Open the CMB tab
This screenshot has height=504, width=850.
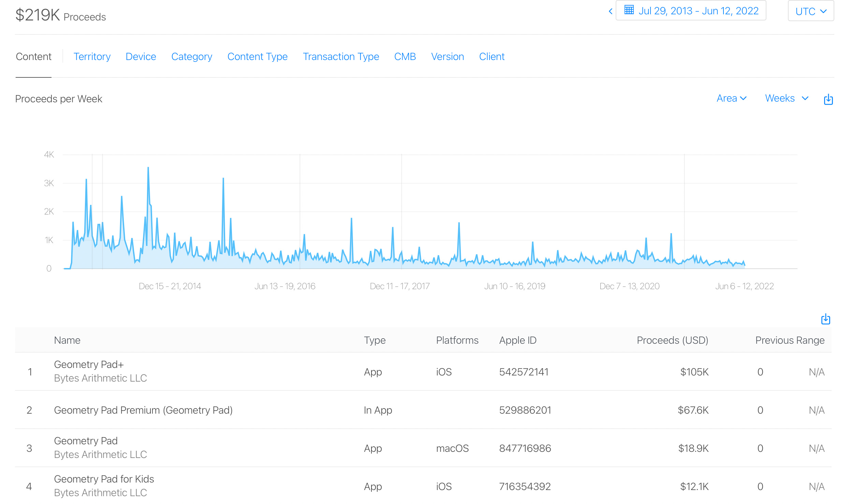coord(405,57)
